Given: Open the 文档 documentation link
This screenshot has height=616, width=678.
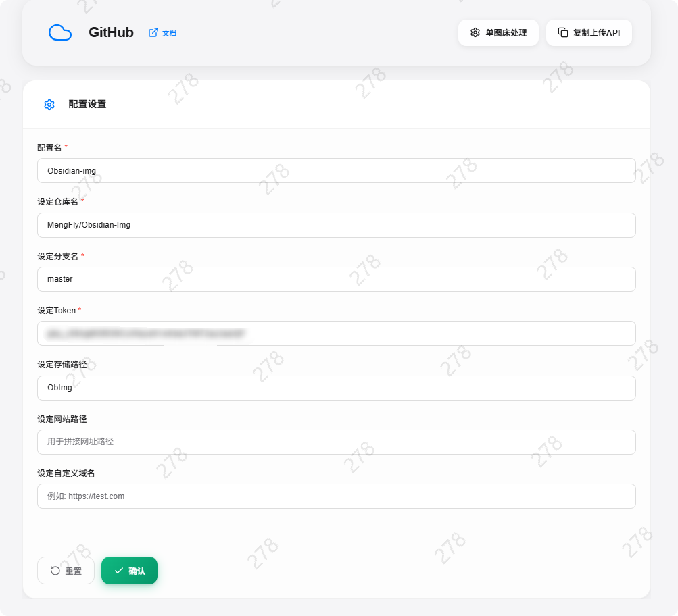Looking at the screenshot, I should click(169, 33).
